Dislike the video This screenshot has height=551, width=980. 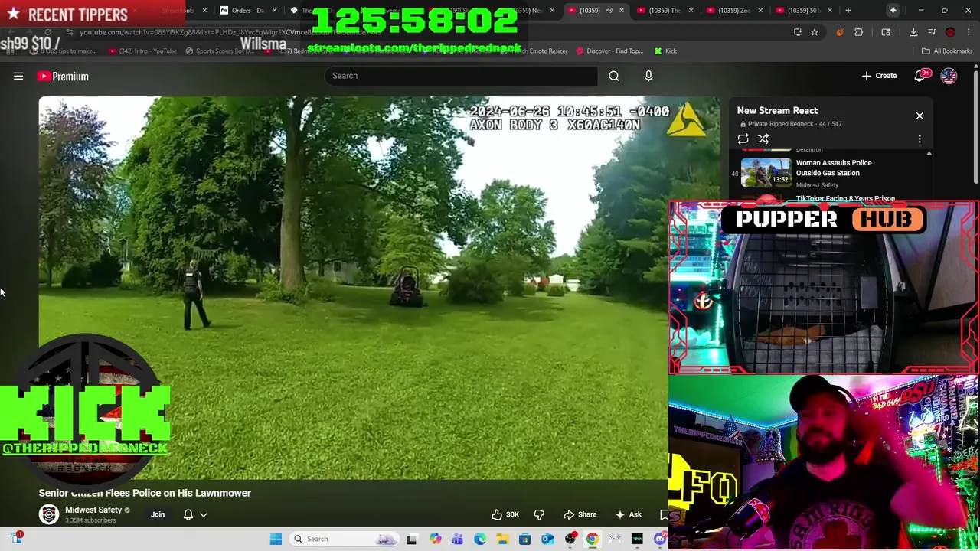[539, 514]
